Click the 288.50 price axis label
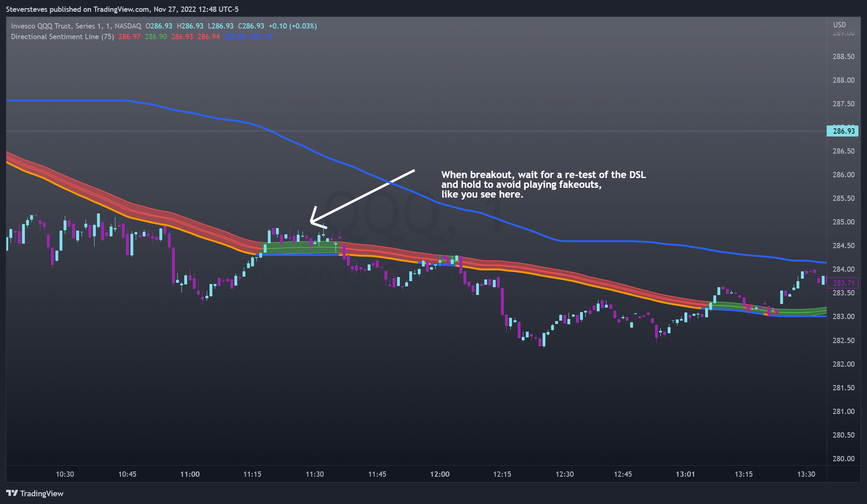Viewport: 867px width, 504px height. tap(843, 57)
